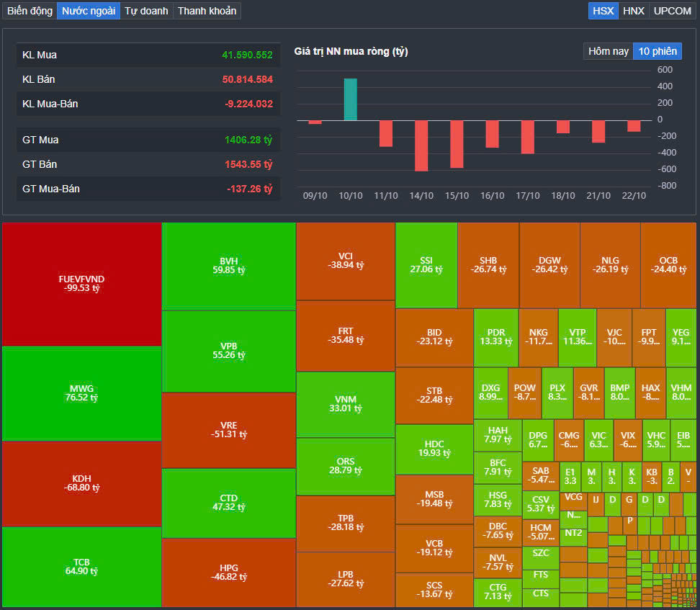700x610 pixels.
Task: Open the SSI 27.06 tỷ cell
Action: coord(426,265)
